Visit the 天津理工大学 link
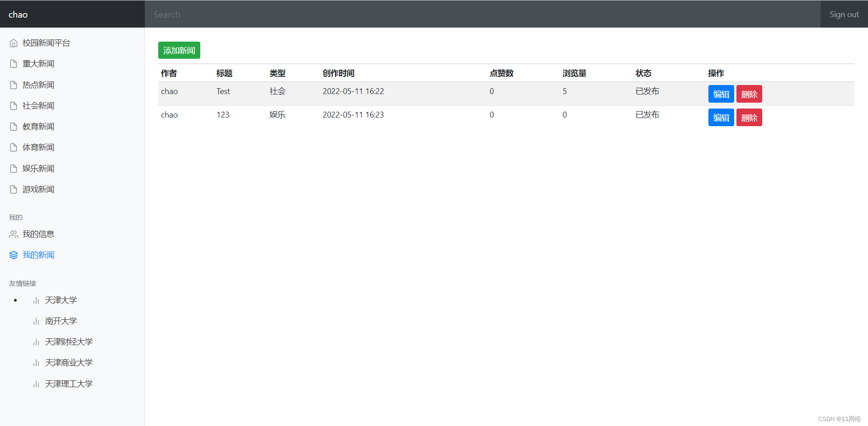 pyautogui.click(x=69, y=384)
